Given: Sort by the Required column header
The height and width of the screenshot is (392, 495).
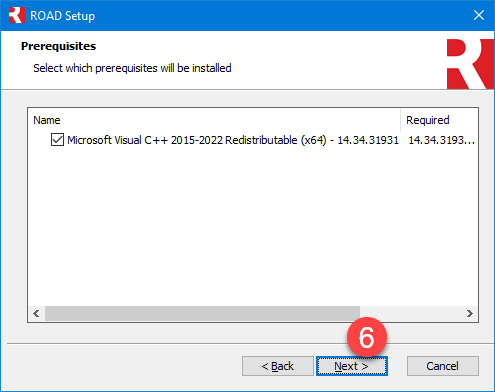Looking at the screenshot, I should (439, 120).
